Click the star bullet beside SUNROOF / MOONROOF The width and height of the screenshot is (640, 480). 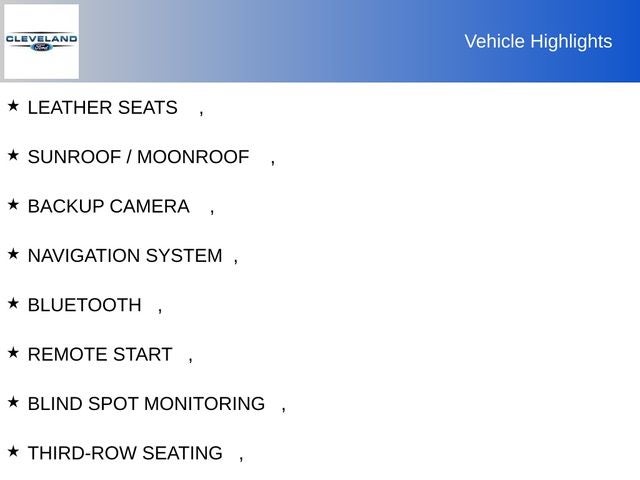pos(13,155)
